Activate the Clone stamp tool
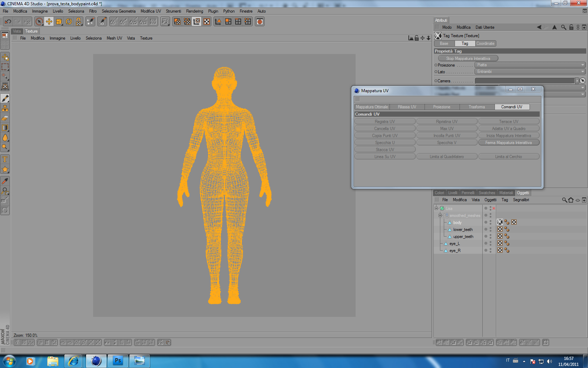Viewport: 588px width, 368px height. 5,108
